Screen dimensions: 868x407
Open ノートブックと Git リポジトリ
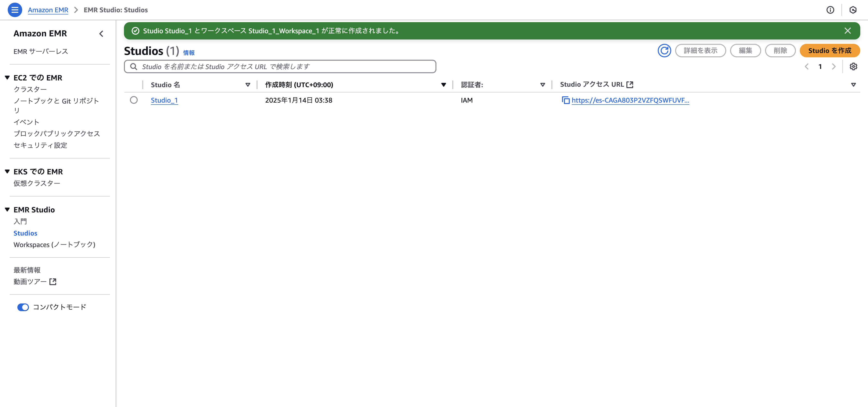pyautogui.click(x=56, y=105)
